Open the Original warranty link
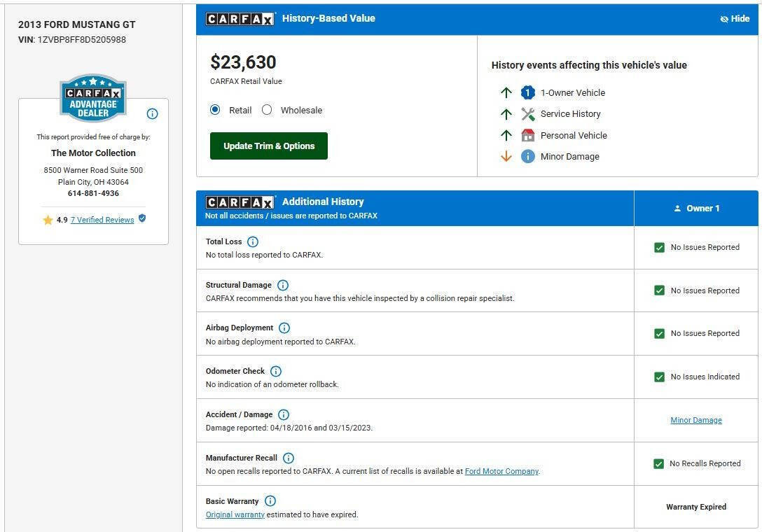 coord(235,514)
